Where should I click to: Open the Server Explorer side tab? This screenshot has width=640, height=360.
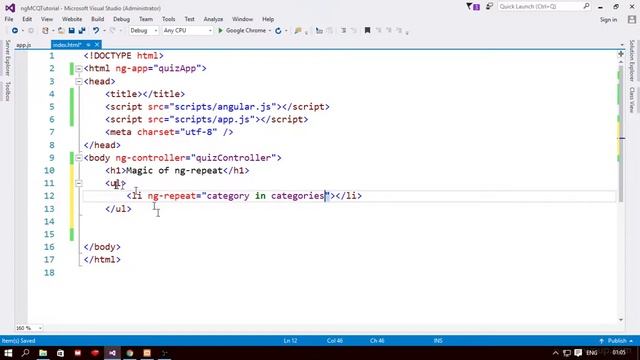click(x=7, y=58)
